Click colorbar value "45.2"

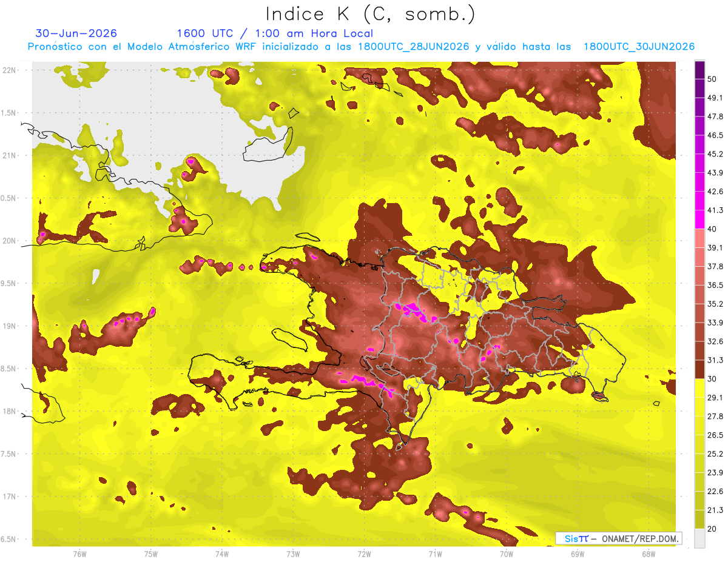[x=715, y=154]
